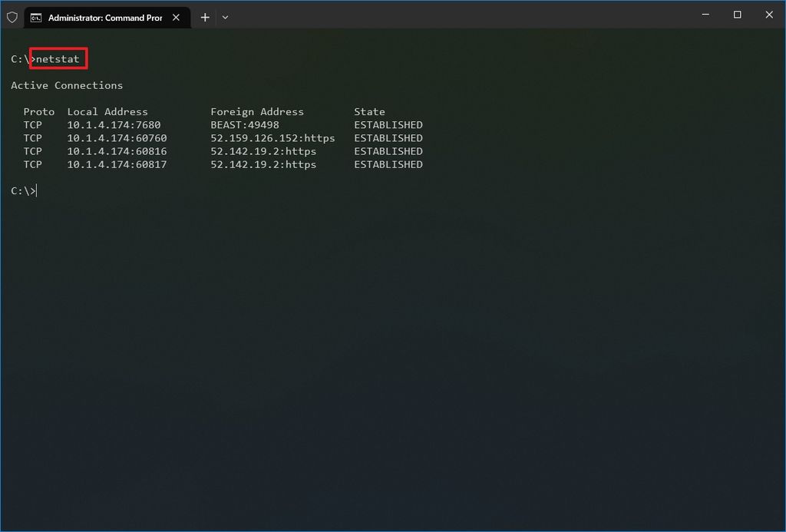The image size is (786, 532).
Task: Minimize the terminal window
Action: (705, 15)
